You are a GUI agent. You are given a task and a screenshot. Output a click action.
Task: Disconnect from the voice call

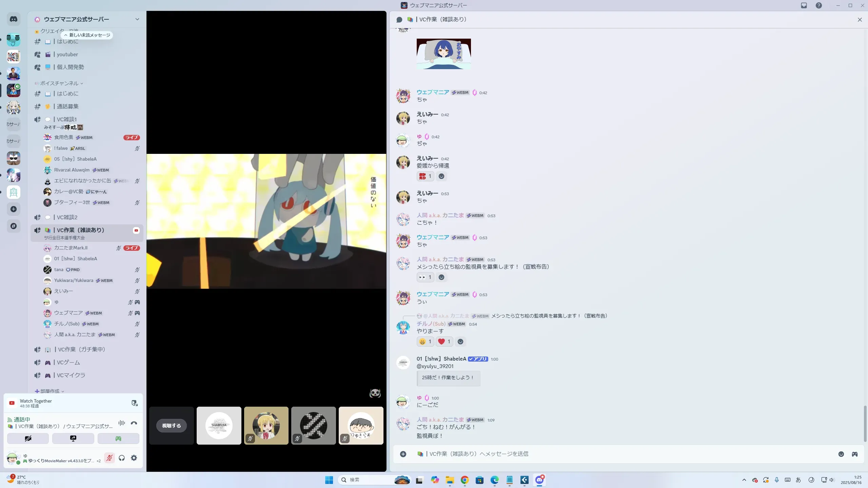tap(134, 423)
